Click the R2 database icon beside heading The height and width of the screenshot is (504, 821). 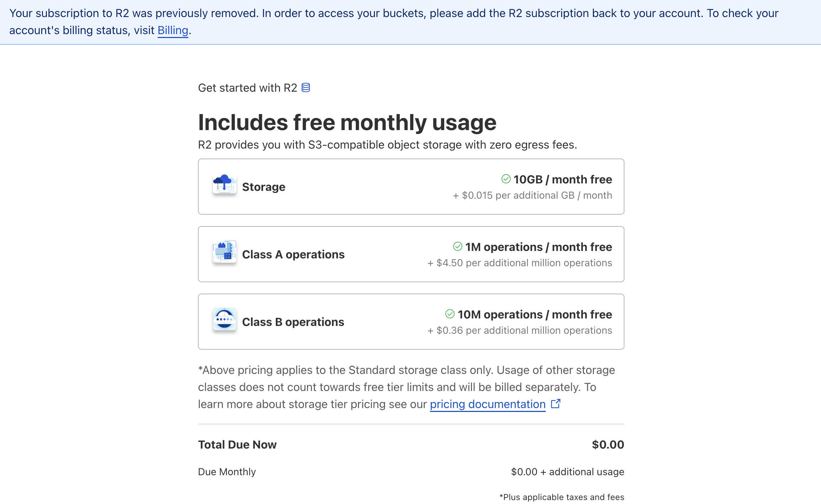(x=306, y=87)
